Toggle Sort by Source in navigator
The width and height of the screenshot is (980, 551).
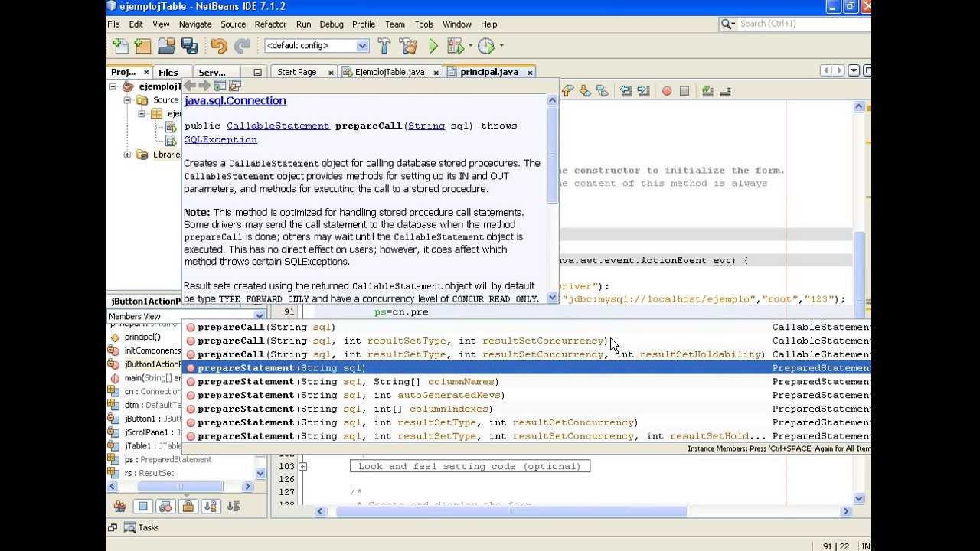234,506
